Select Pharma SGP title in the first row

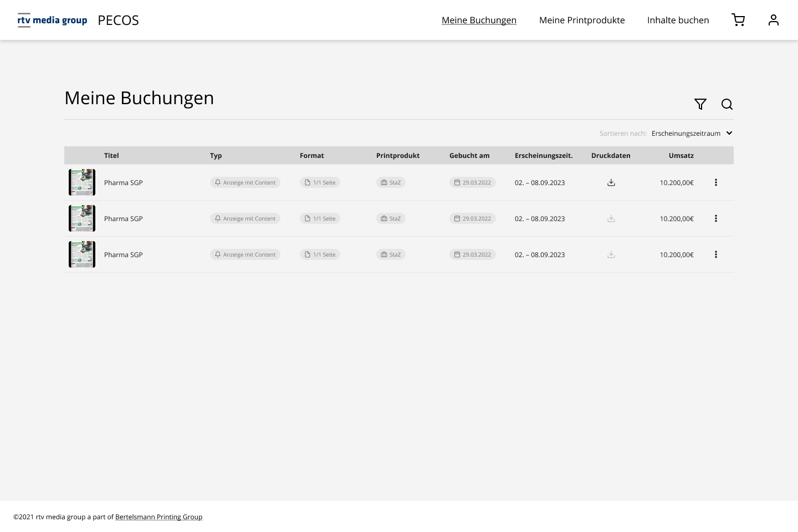tap(124, 183)
